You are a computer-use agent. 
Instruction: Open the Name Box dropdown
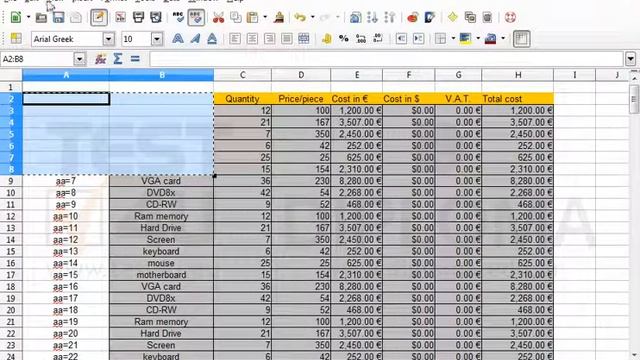(80, 59)
